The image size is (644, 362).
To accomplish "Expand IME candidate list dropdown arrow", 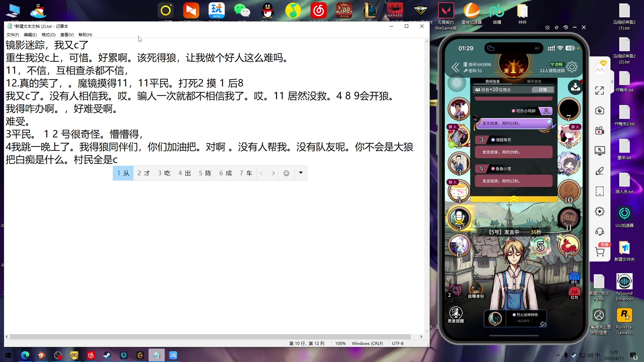I will tap(301, 173).
